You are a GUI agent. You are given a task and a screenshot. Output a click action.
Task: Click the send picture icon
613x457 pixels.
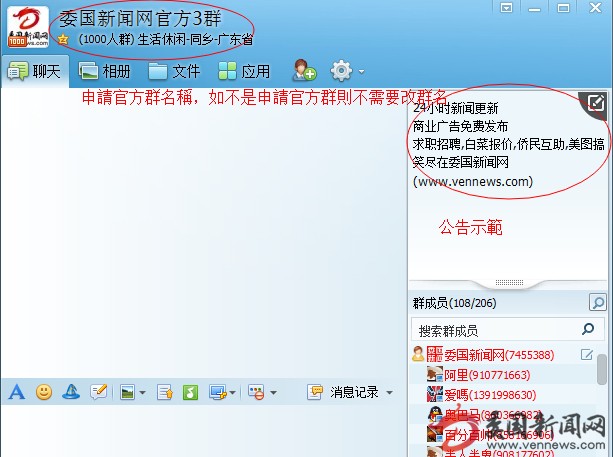[x=127, y=392]
